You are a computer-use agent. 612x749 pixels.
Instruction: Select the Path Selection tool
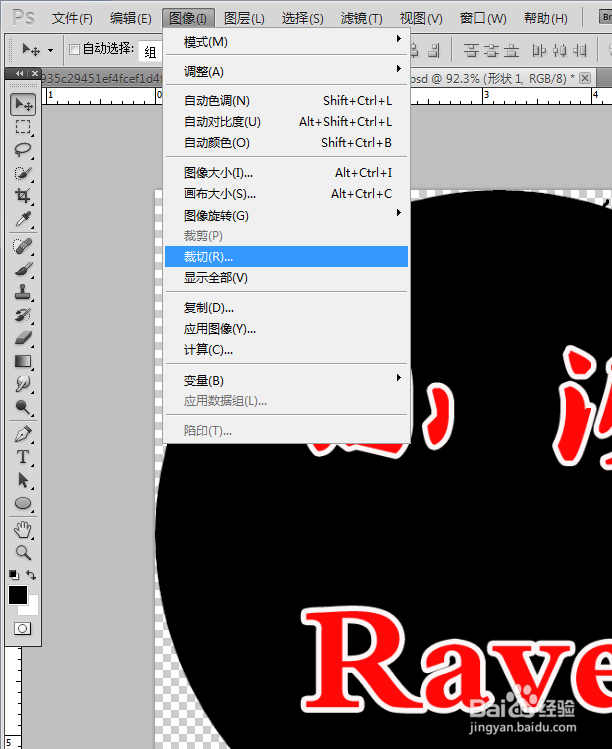pos(23,481)
